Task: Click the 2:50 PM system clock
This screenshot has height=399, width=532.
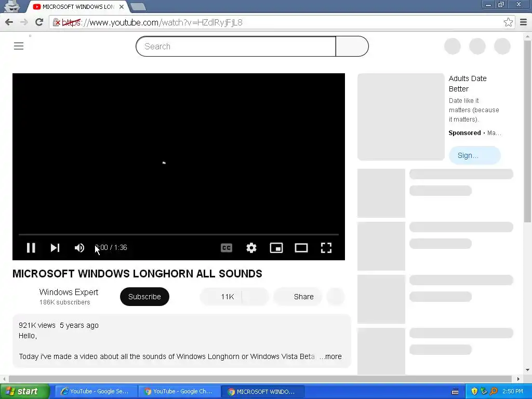Action: (513, 392)
